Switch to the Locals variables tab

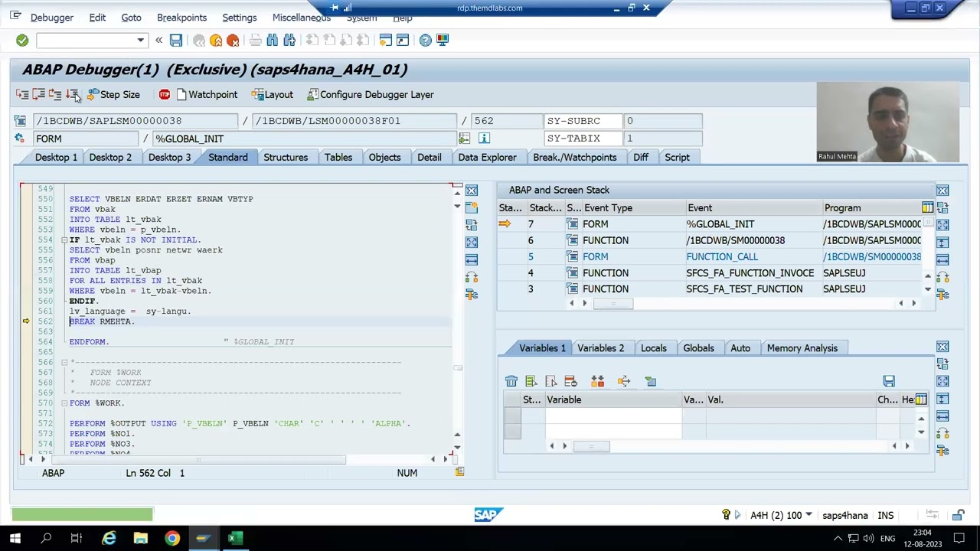click(654, 348)
